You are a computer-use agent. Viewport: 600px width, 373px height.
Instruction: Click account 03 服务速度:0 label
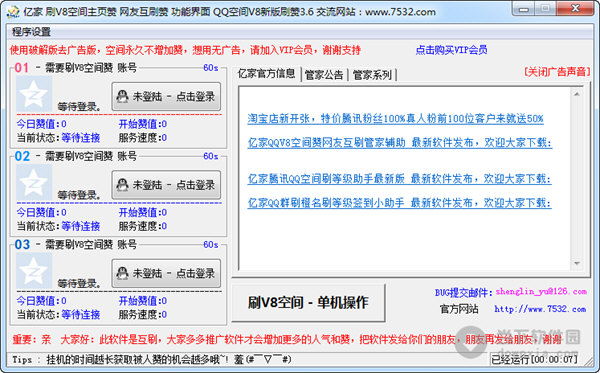(143, 314)
